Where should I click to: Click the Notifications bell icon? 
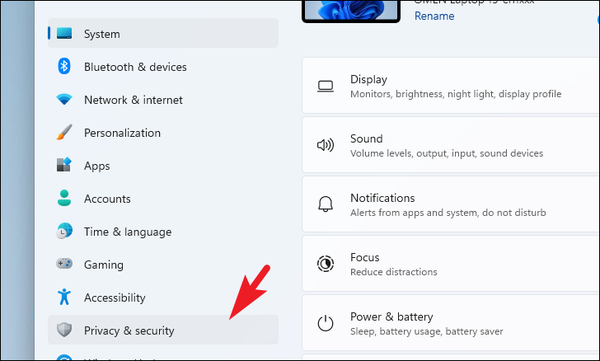coord(325,204)
